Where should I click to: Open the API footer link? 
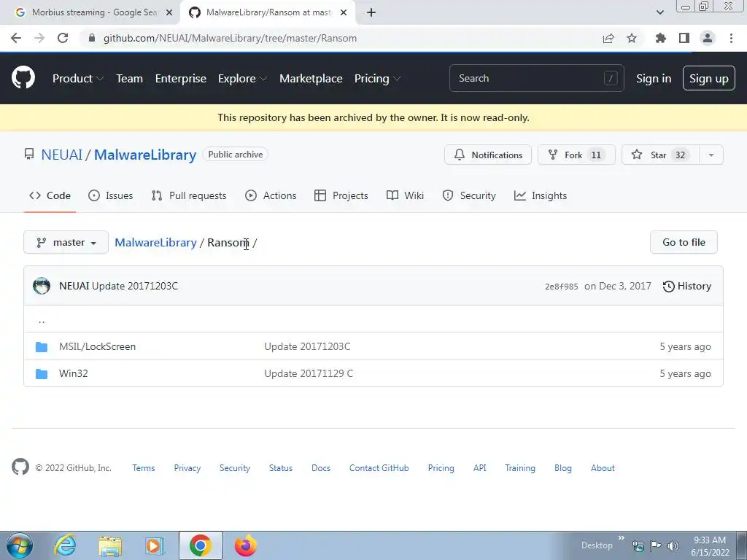[480, 468]
